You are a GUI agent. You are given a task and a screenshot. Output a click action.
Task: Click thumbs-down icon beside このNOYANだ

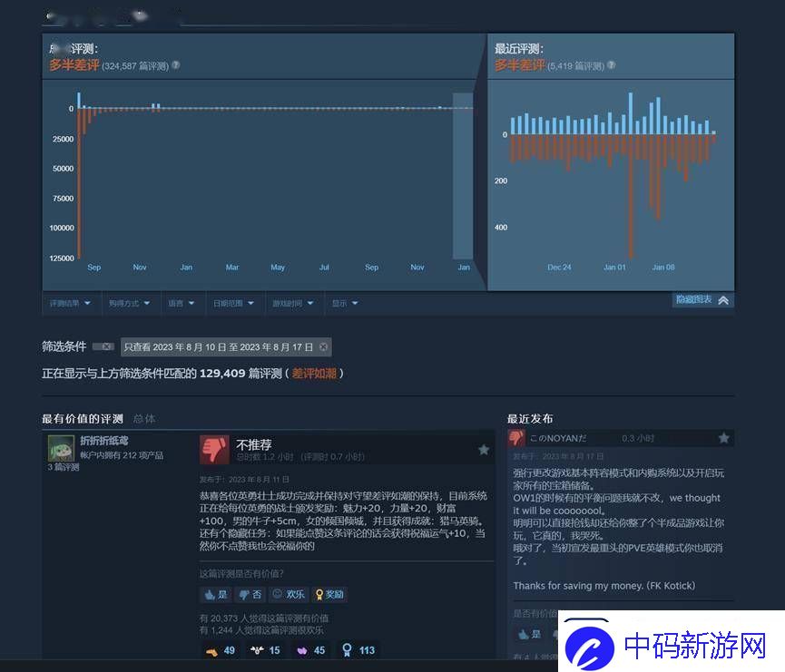tap(516, 438)
